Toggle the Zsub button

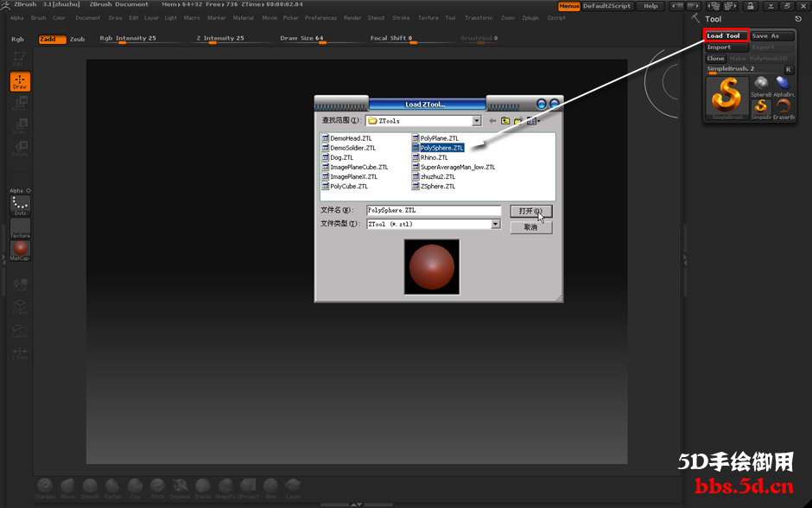(x=77, y=40)
